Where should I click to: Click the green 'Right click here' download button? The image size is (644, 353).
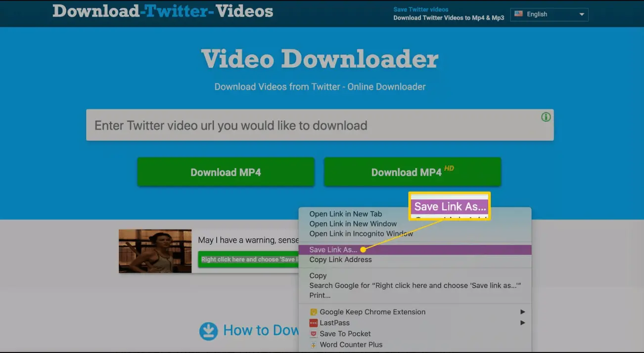(x=248, y=260)
